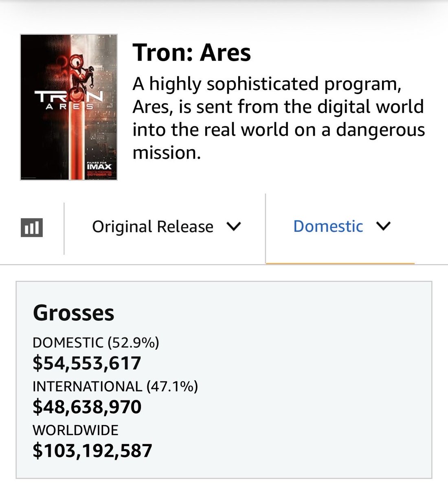
Task: Open the Tron: Ares poster thumbnail
Action: [x=69, y=107]
